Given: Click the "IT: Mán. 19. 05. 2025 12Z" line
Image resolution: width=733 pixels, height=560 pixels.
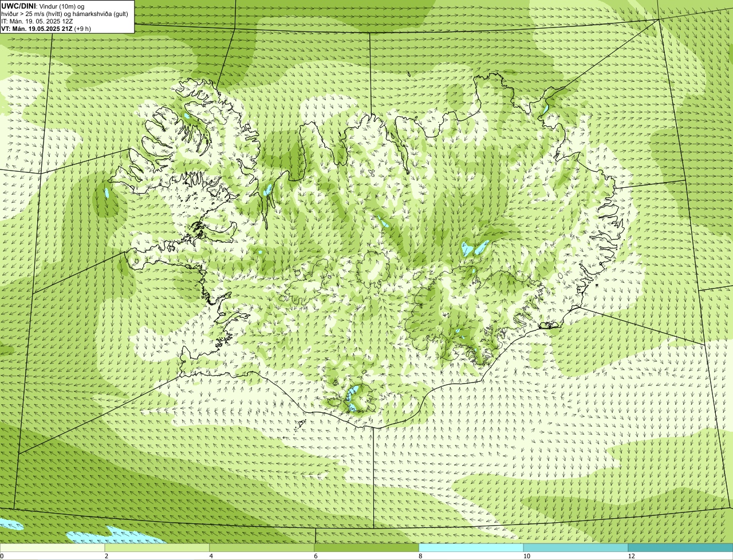Looking at the screenshot, I should [x=37, y=21].
